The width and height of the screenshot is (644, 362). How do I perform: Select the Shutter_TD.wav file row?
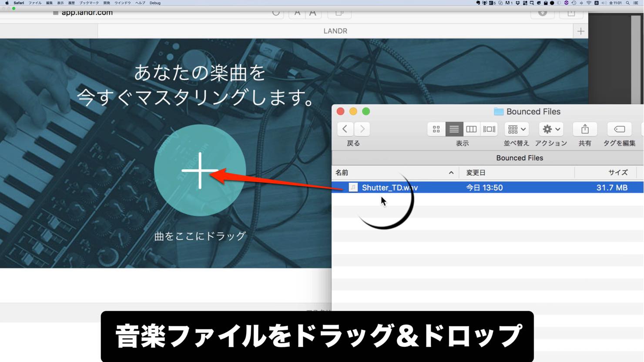click(487, 188)
